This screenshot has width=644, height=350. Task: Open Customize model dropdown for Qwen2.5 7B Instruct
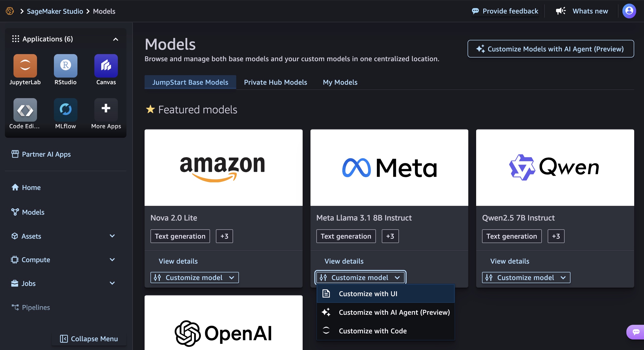click(525, 277)
